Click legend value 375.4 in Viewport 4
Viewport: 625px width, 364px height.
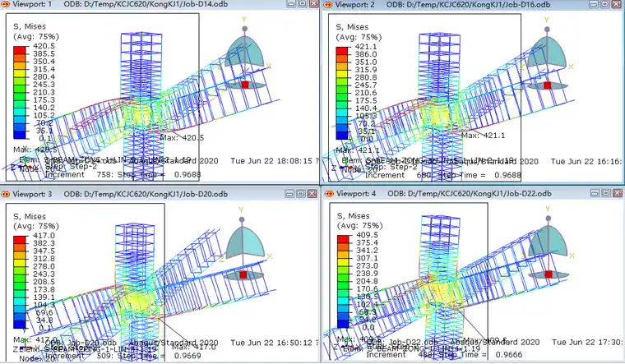pyautogui.click(x=367, y=242)
